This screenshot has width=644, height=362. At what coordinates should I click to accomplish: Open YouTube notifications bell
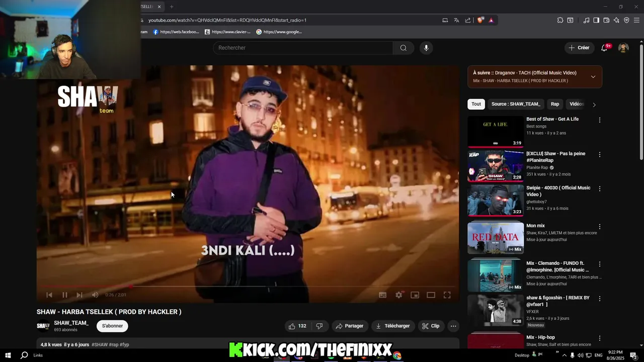(604, 48)
